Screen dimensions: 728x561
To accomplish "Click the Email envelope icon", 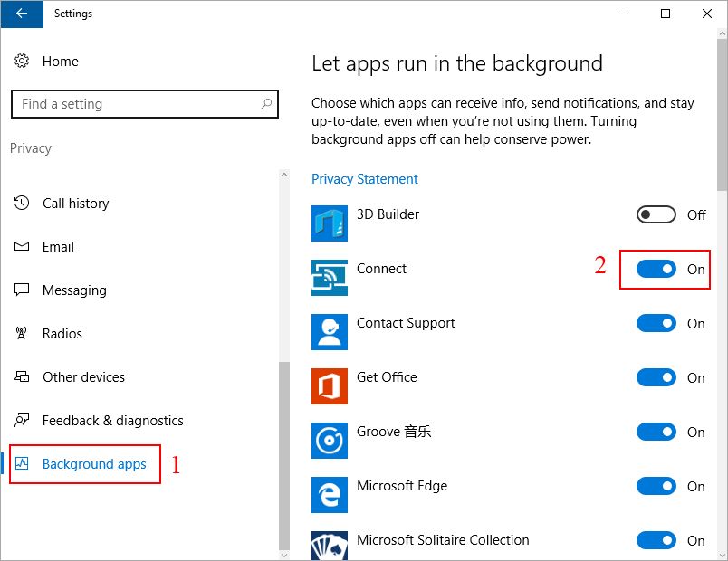I will [x=22, y=246].
